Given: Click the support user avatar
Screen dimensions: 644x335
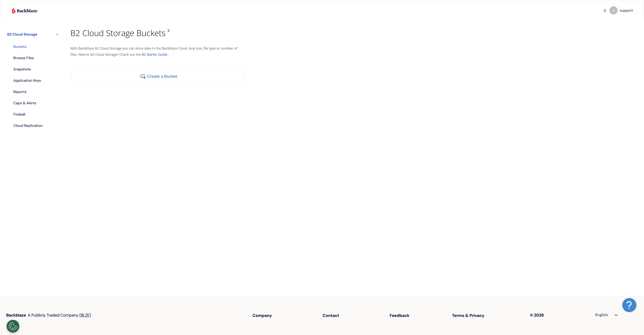Looking at the screenshot, I should click(x=614, y=10).
